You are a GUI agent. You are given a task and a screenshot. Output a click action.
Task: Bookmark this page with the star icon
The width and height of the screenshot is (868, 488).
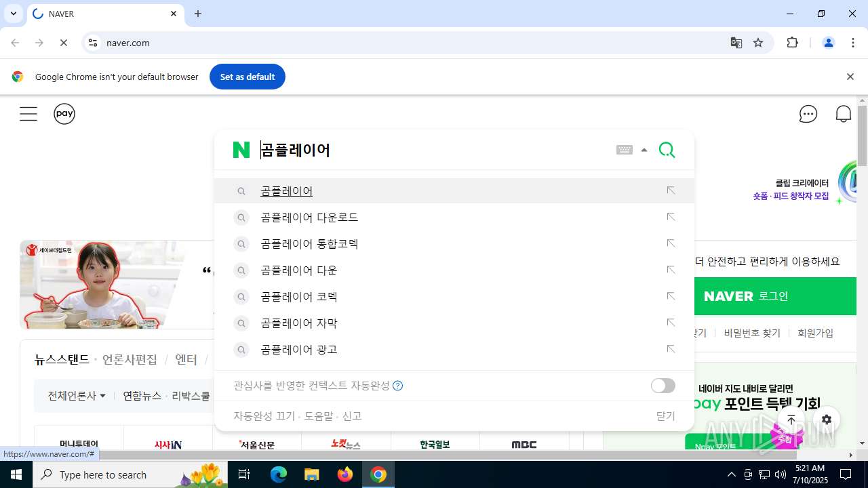758,43
